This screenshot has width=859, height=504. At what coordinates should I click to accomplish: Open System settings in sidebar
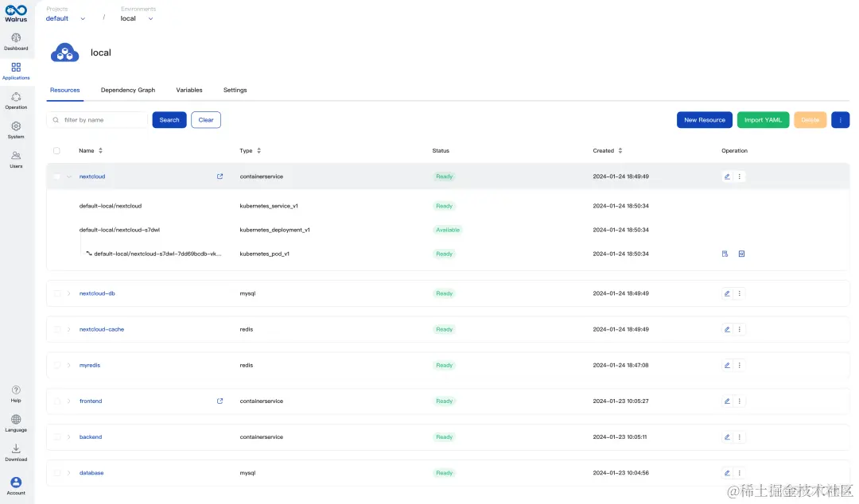[16, 130]
